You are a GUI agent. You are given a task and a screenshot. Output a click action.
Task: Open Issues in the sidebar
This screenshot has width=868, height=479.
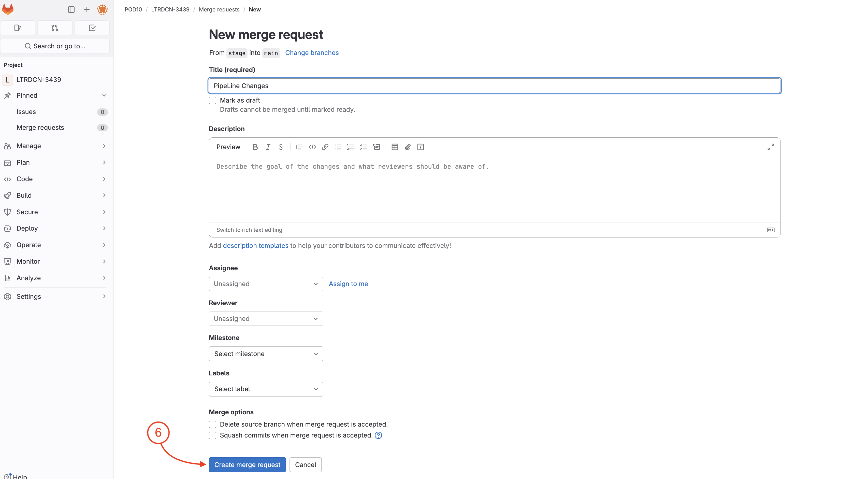56,112
